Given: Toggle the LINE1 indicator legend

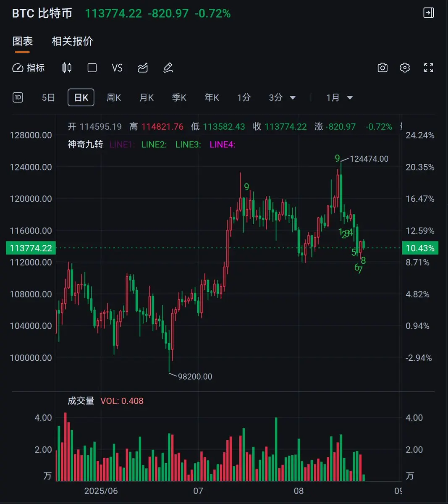Looking at the screenshot, I should [122, 144].
